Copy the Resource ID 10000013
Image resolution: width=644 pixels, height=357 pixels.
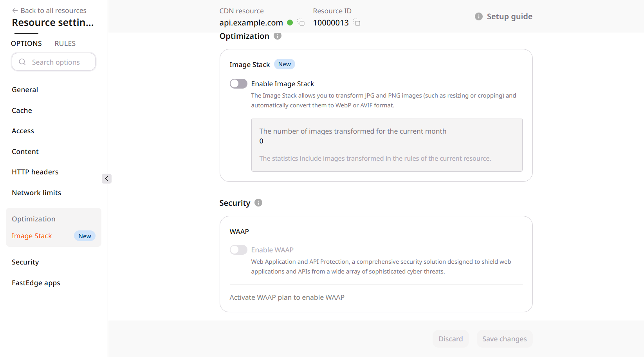click(x=356, y=22)
